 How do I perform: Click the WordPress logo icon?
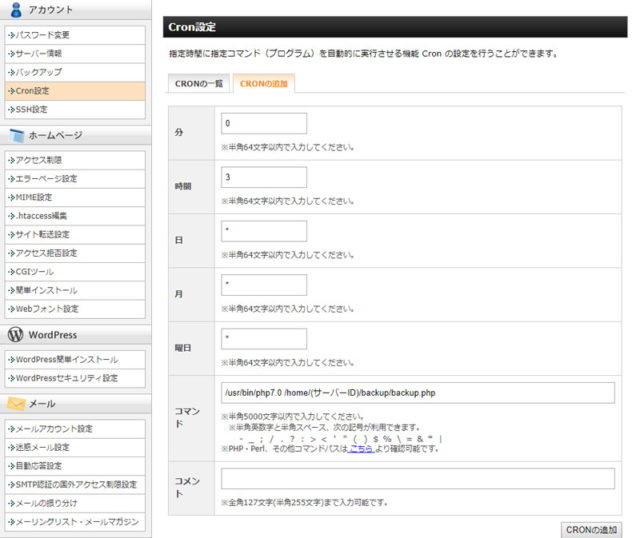click(16, 334)
